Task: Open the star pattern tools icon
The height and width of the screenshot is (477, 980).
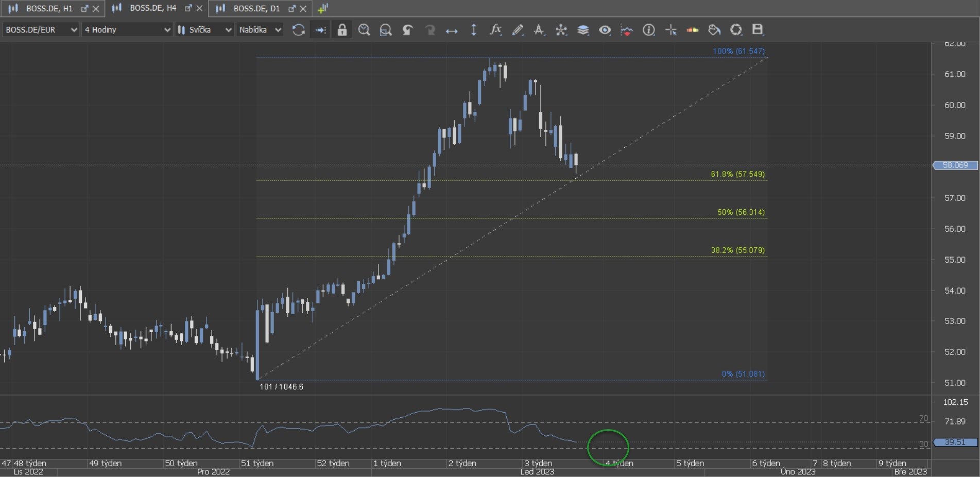Action: coord(561,30)
